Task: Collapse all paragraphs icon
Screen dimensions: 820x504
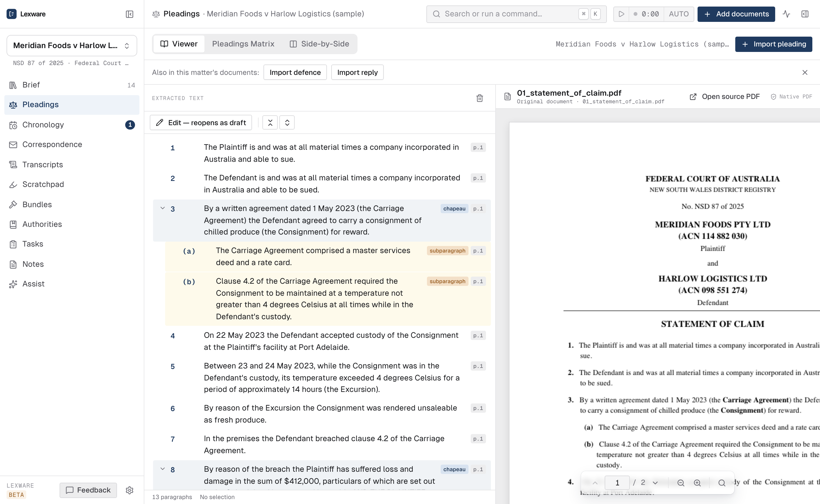Action: [270, 123]
